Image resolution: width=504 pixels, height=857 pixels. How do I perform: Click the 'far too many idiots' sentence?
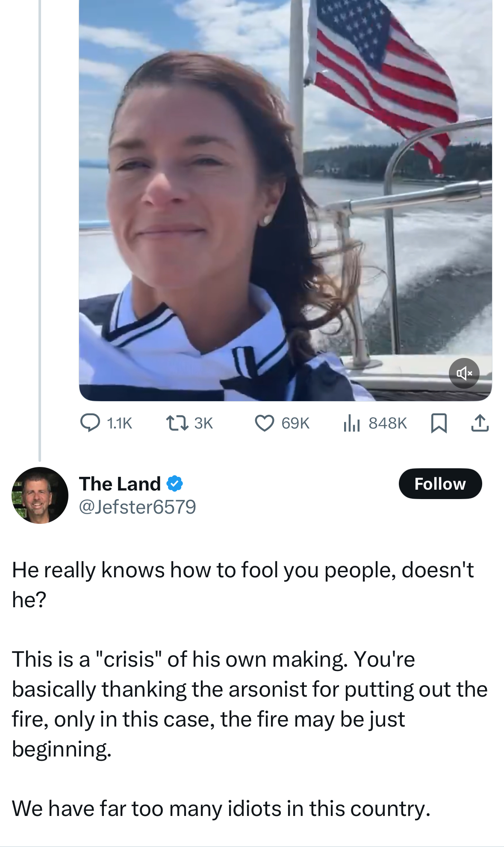tap(221, 809)
